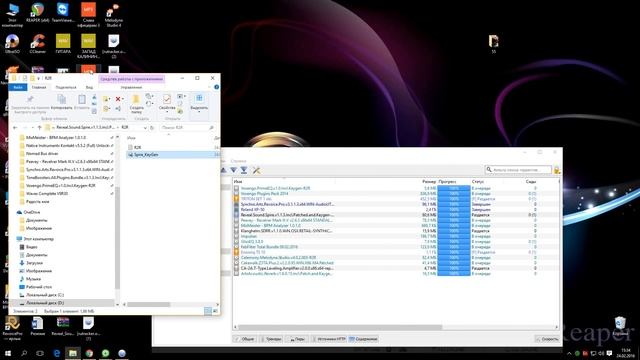Select Локальный диск (C:) in navigation pane
This screenshot has width=640, height=360.
pos(45,295)
